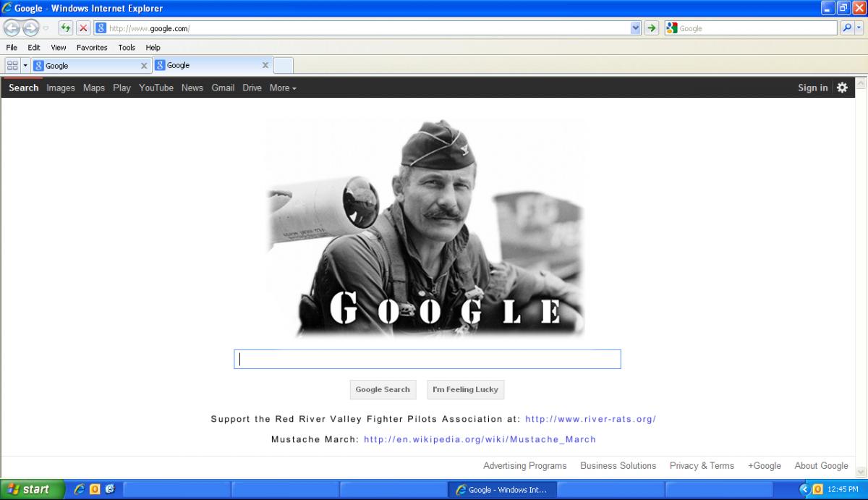Click the browser Back arrow button
Screen dimensions: 868x500
[x=12, y=28]
